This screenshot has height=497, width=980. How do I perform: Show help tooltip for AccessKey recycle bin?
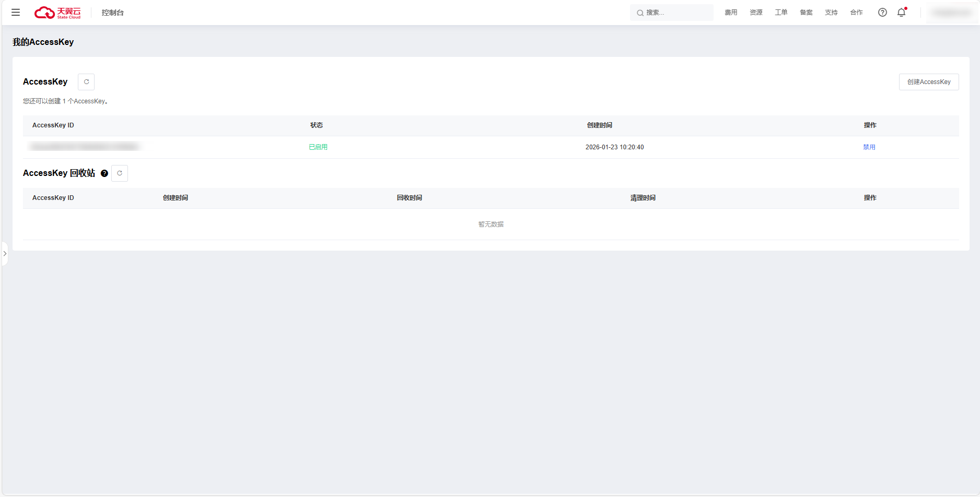104,173
